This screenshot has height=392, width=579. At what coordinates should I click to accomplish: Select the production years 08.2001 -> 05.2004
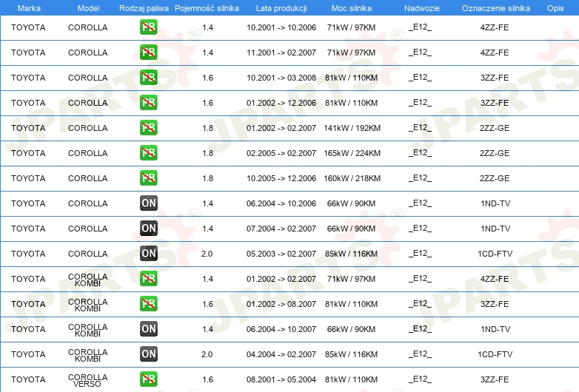281,379
